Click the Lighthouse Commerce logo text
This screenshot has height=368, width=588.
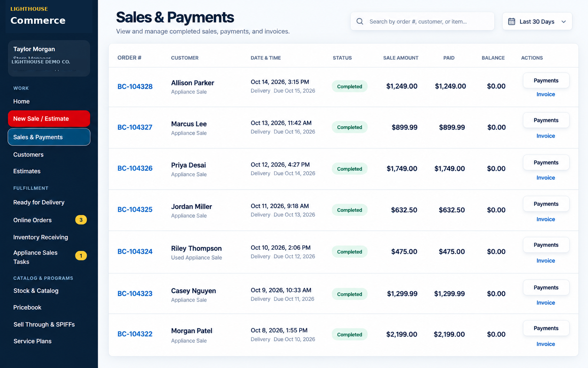click(38, 16)
